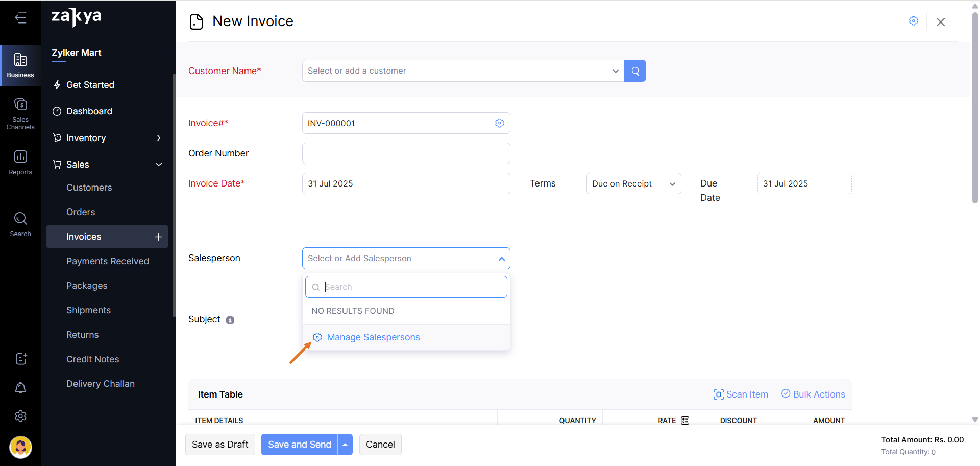980x466 pixels.
Task: Click the customer search magnifier button
Action: (x=635, y=71)
